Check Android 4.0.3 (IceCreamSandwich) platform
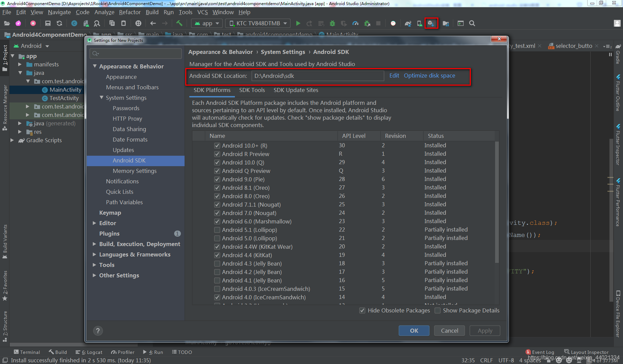The width and height of the screenshot is (623, 364). pyautogui.click(x=217, y=289)
